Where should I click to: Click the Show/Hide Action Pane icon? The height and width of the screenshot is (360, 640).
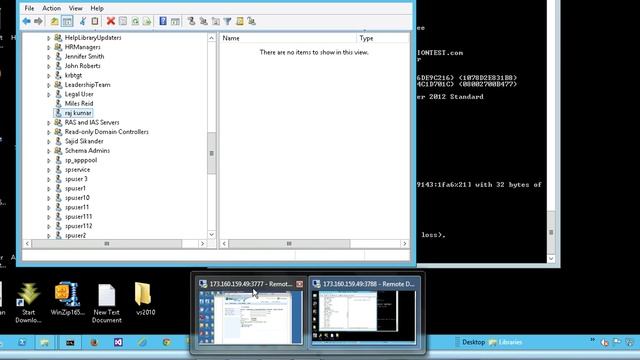coord(175,21)
